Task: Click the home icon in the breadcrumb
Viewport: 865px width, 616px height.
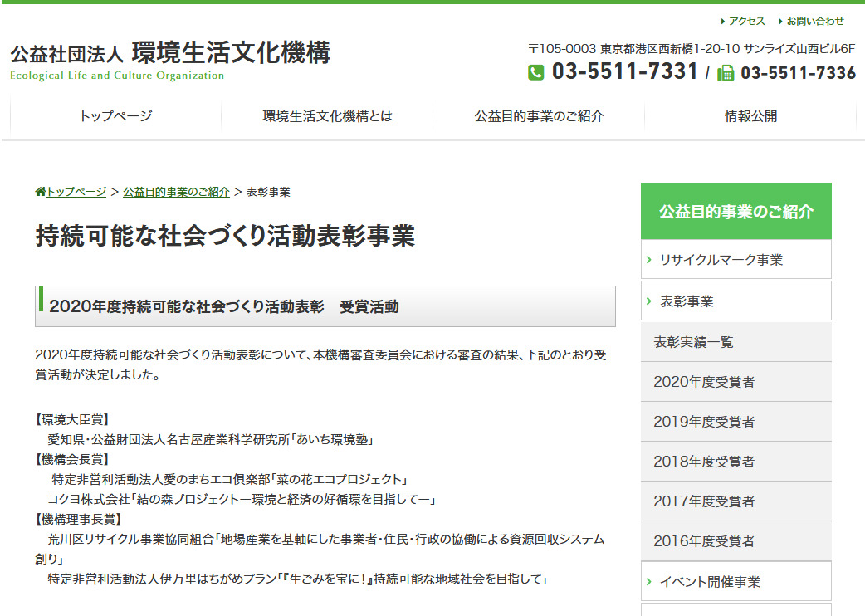Action: 40,192
